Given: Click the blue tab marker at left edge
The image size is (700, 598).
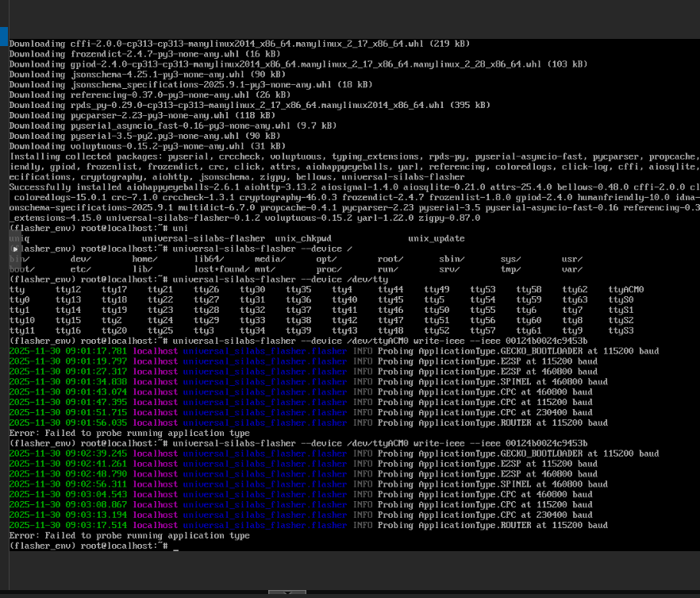Looking at the screenshot, I should [x=3, y=36].
